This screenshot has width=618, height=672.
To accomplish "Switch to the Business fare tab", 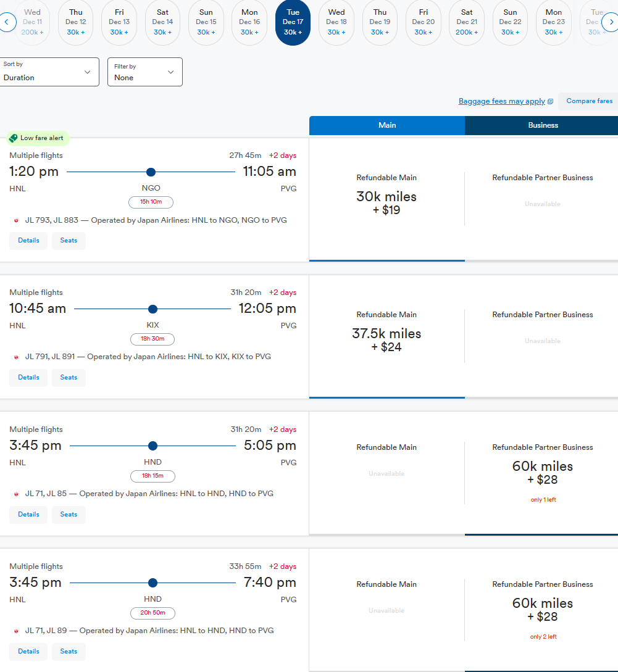I will click(x=543, y=125).
